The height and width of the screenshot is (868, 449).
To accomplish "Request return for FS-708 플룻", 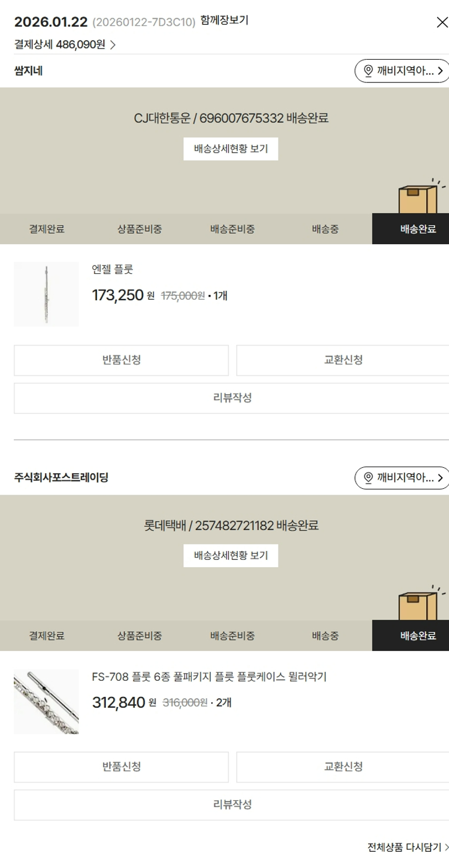I will [121, 767].
